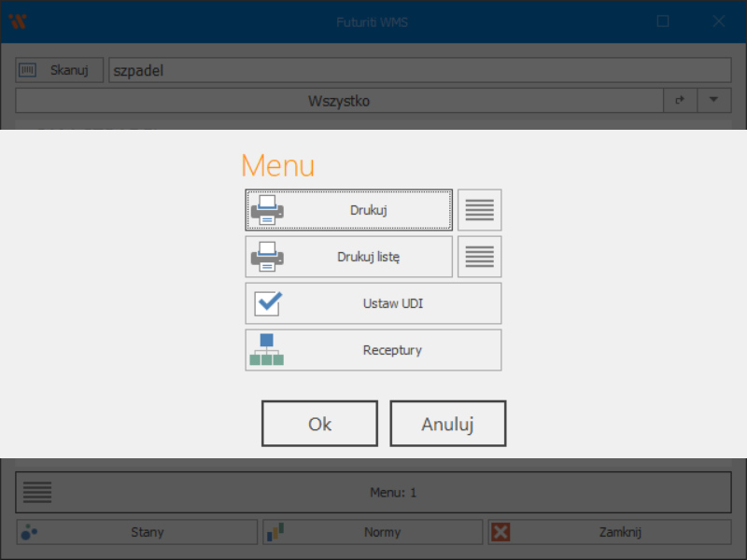Click the Skanuj barcode button
The width and height of the screenshot is (747, 560).
(60, 70)
